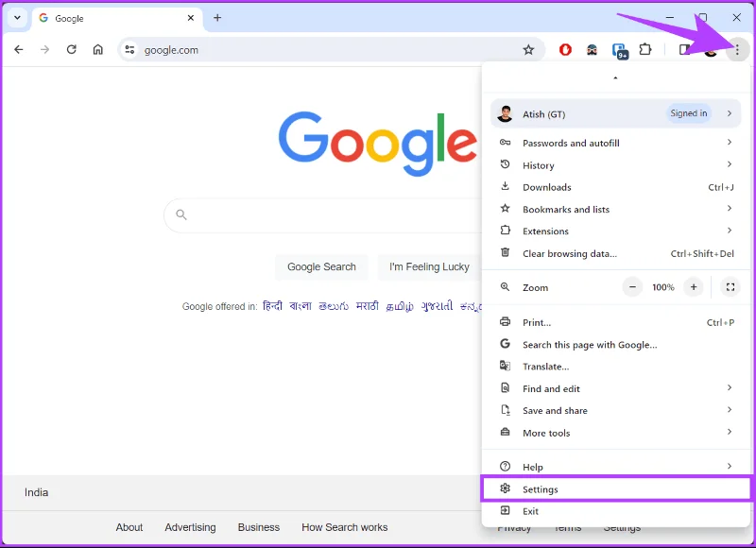Open the About footer link
756x548 pixels.
point(129,527)
